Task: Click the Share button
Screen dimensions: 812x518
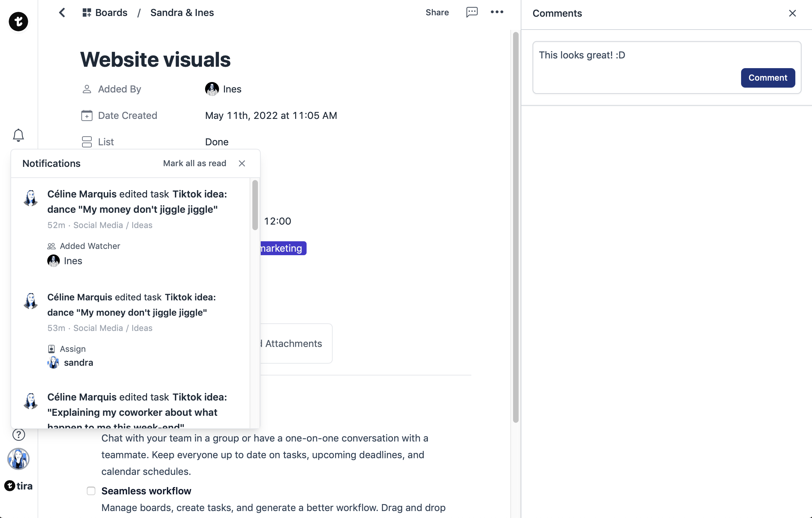Action: (x=437, y=13)
